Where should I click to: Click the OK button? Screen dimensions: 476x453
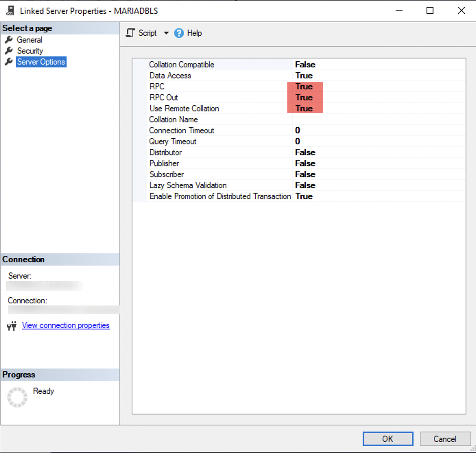(388, 439)
